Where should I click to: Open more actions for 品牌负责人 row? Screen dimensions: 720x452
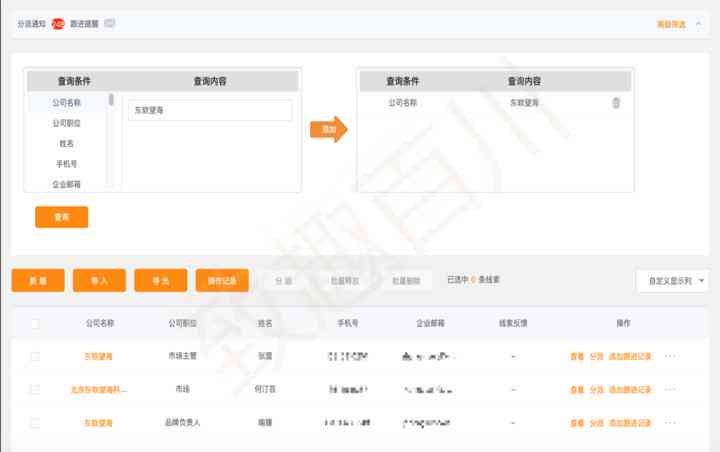(670, 423)
